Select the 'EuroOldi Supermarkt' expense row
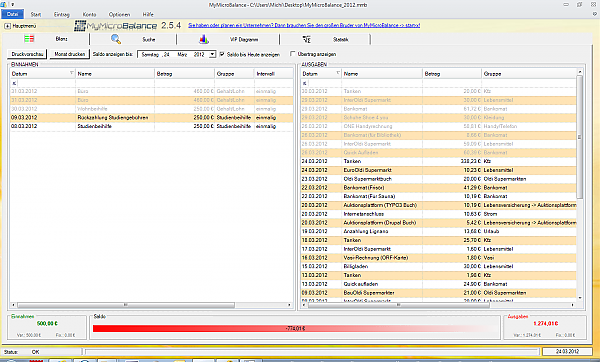Viewport: 600px width, 362px height. [x=439, y=170]
